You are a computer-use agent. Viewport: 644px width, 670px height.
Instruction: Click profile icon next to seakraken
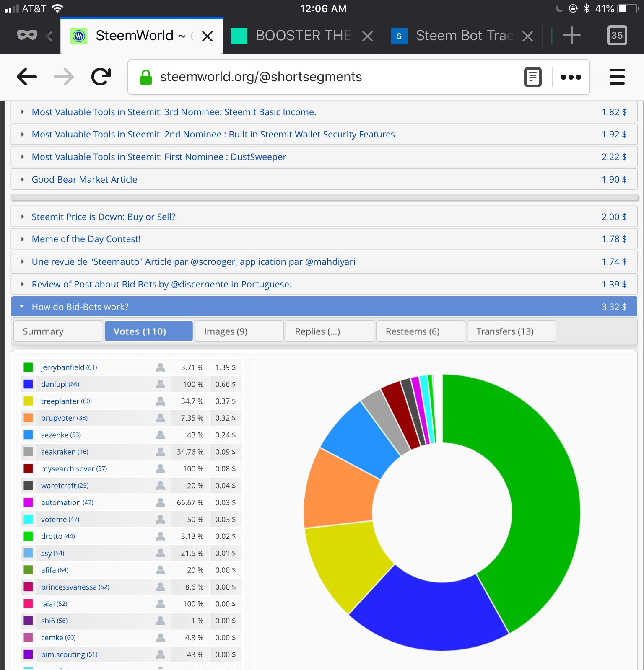pos(160,452)
